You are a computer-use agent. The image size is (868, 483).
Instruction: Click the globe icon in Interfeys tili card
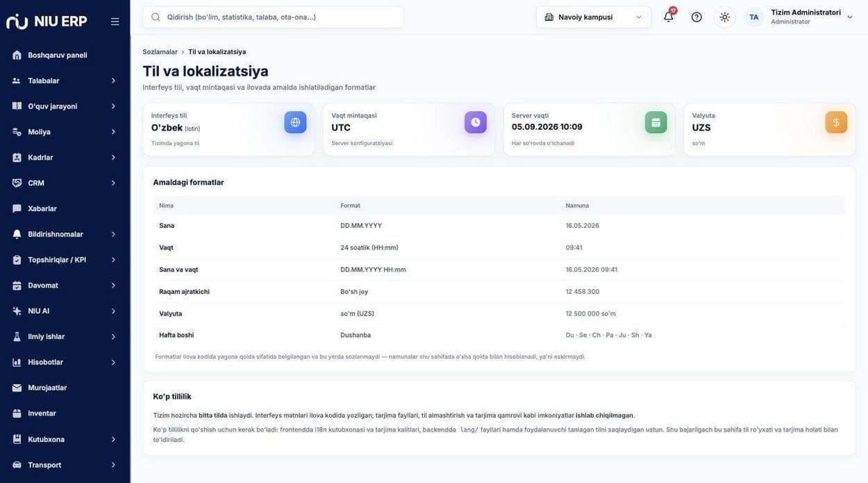(295, 122)
